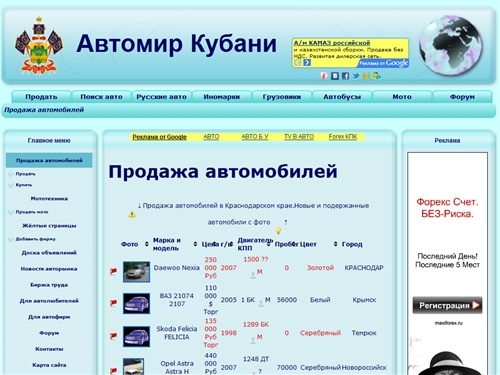Viewport: 500px width, 375px height.
Task: Share via the VKontakte icon
Action: [x=335, y=76]
